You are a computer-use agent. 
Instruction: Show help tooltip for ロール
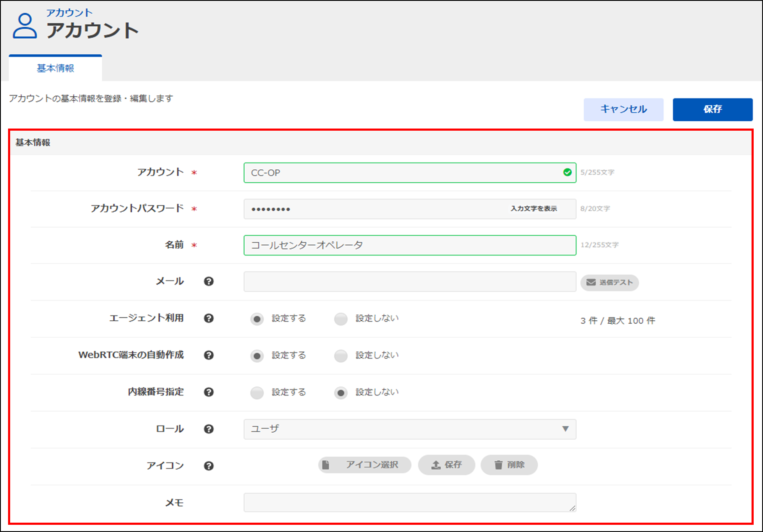coord(208,429)
